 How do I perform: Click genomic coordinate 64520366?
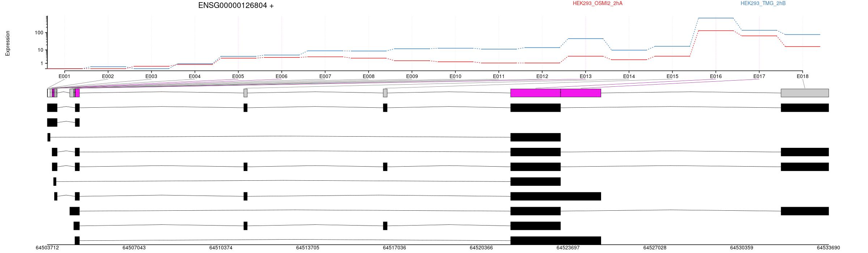[481, 248]
